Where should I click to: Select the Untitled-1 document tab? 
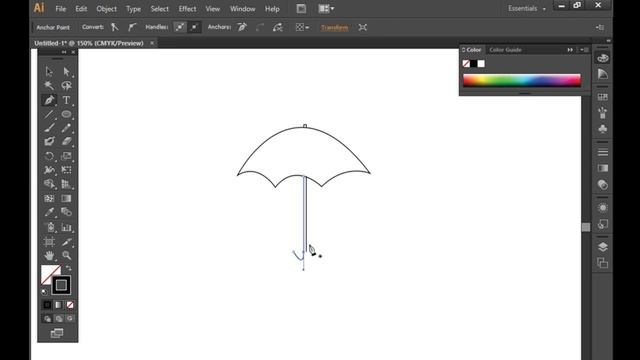(89, 43)
